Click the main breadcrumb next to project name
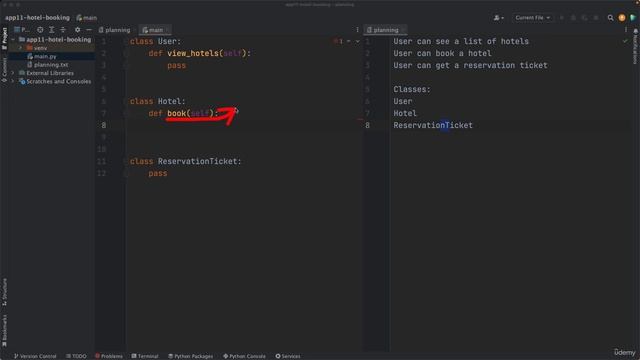 pos(87,18)
